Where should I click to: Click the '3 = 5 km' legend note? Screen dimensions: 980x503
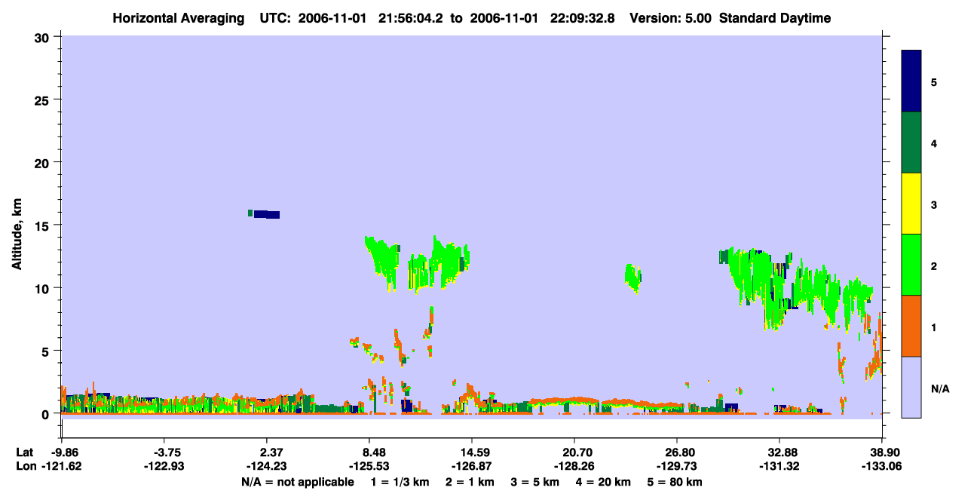pos(535,482)
